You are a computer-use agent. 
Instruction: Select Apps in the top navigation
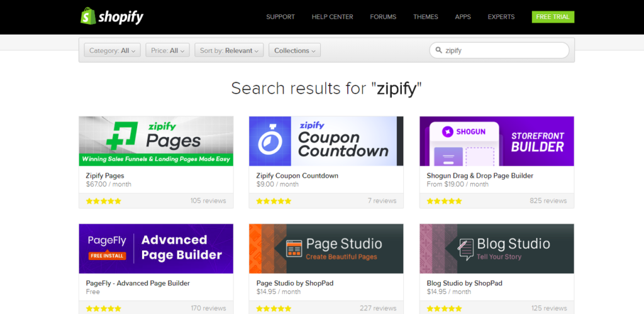(463, 17)
